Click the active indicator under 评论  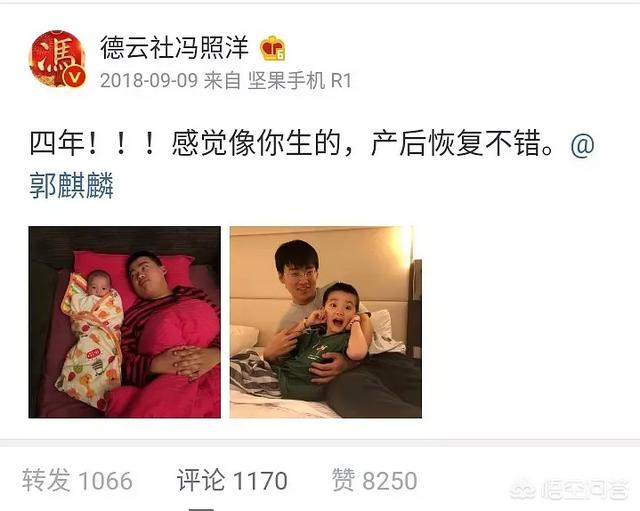201,509
